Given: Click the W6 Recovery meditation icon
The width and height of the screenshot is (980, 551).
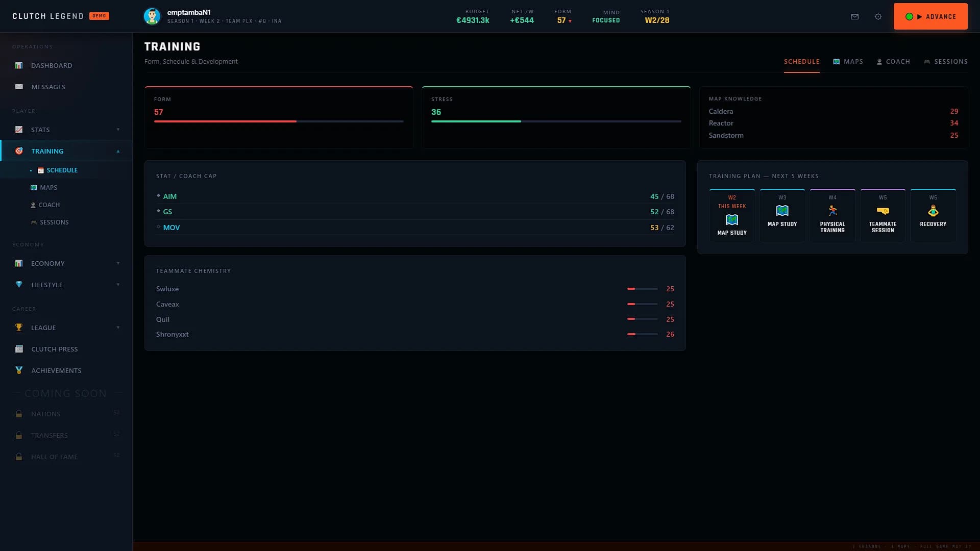Looking at the screenshot, I should click(933, 211).
